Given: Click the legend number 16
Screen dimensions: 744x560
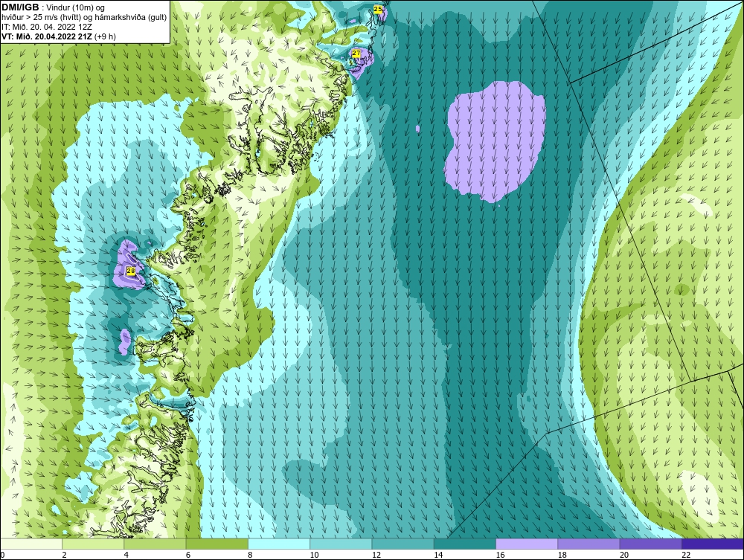Looking at the screenshot, I should (x=500, y=556).
